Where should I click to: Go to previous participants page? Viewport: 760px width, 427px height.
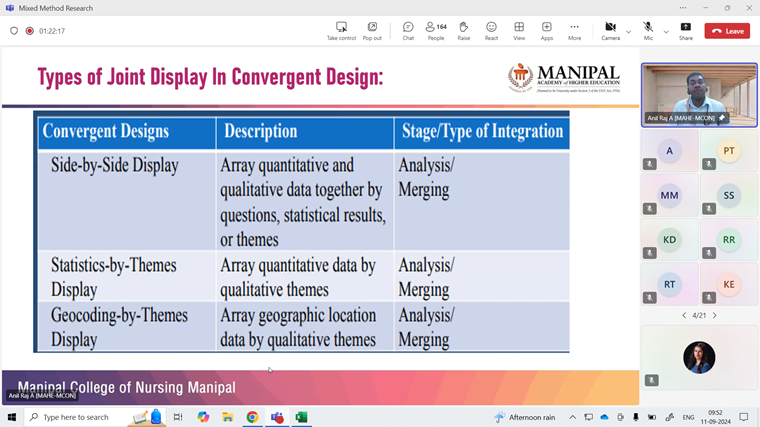[684, 315]
